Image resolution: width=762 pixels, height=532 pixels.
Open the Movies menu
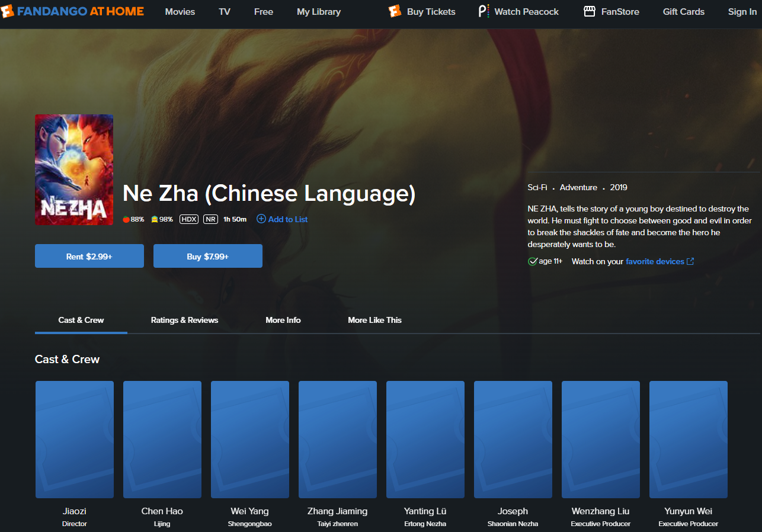180,12
